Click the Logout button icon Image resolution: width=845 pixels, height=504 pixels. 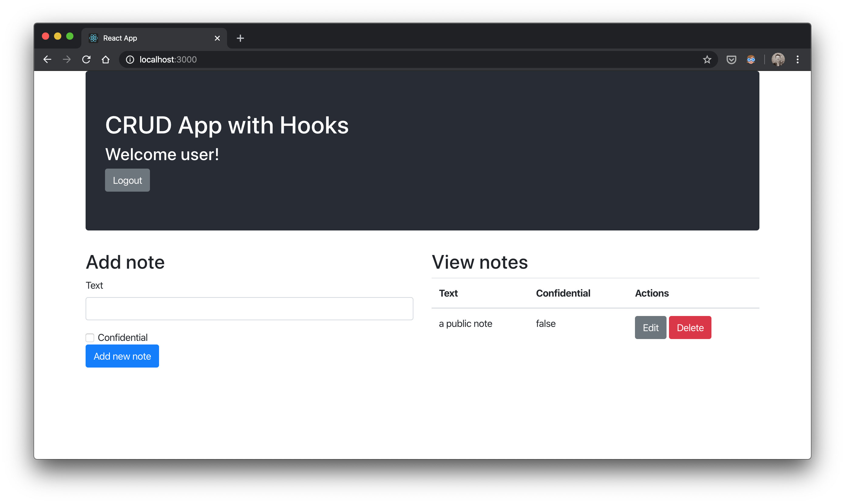click(x=127, y=180)
